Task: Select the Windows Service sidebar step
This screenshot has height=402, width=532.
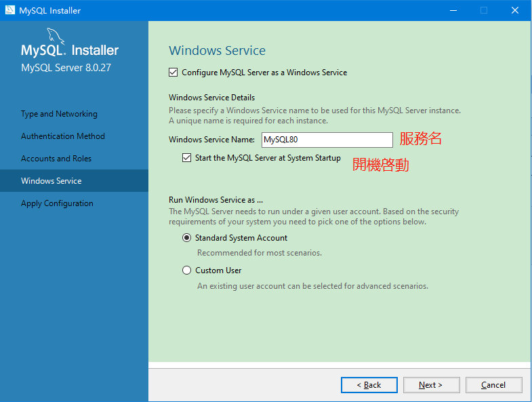Action: click(74, 180)
